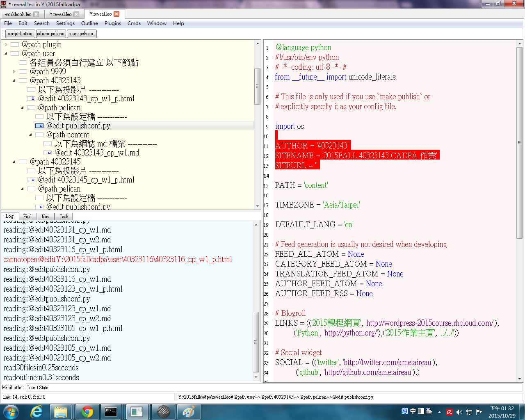
Task: Click the node box icon of @path 40323145
Action: pos(23,162)
